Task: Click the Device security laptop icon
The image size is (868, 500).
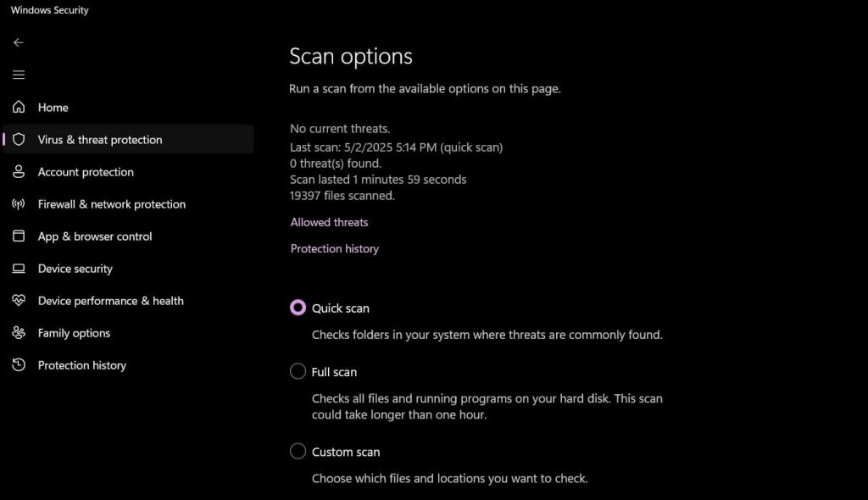Action: click(x=19, y=269)
